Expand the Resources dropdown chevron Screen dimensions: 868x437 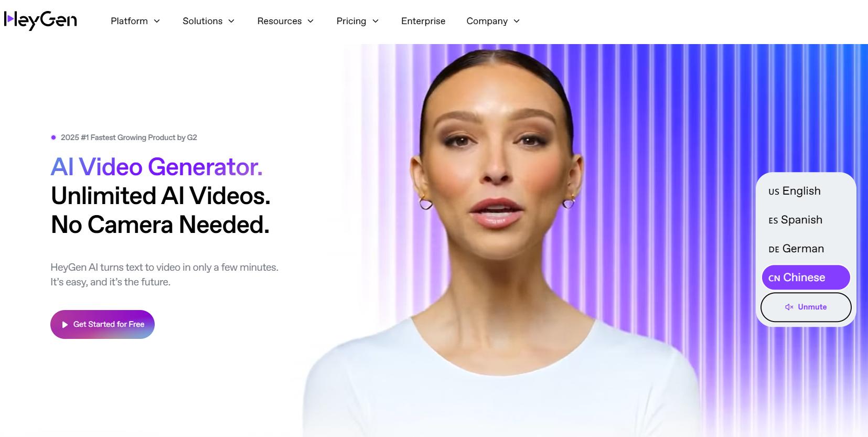pos(310,21)
